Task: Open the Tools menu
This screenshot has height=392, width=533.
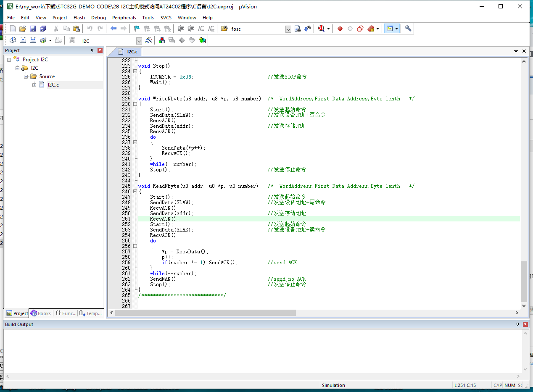Action: pyautogui.click(x=148, y=18)
